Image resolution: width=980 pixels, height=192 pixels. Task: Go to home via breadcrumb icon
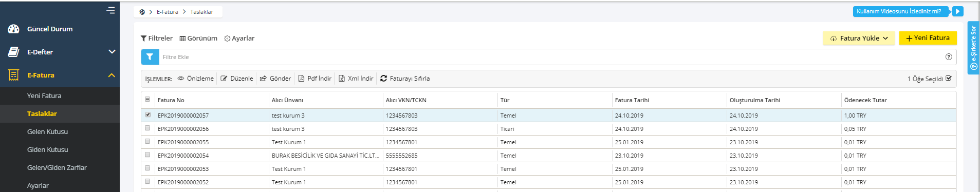tap(142, 12)
